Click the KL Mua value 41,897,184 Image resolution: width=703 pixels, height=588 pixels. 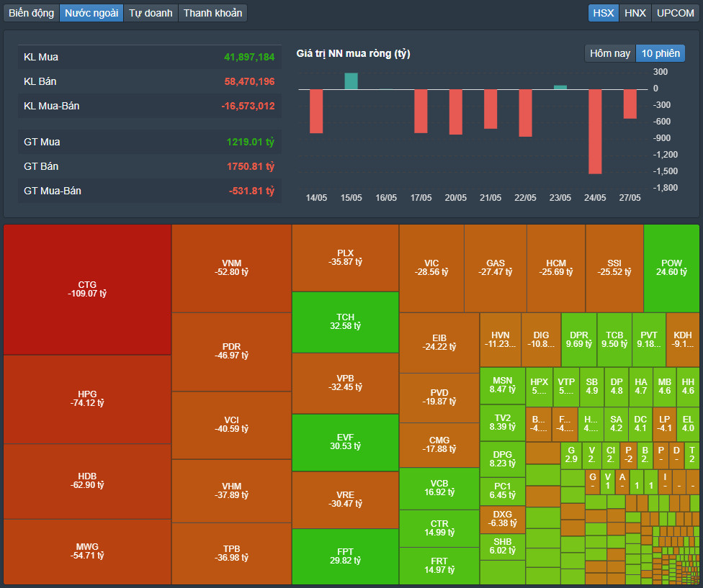coord(249,58)
